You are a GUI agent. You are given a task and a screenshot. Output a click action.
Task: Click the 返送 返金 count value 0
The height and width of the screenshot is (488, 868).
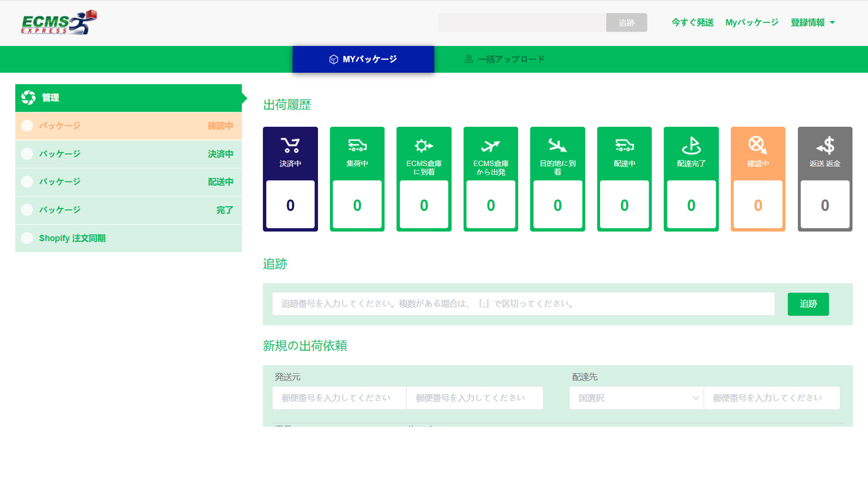(825, 206)
